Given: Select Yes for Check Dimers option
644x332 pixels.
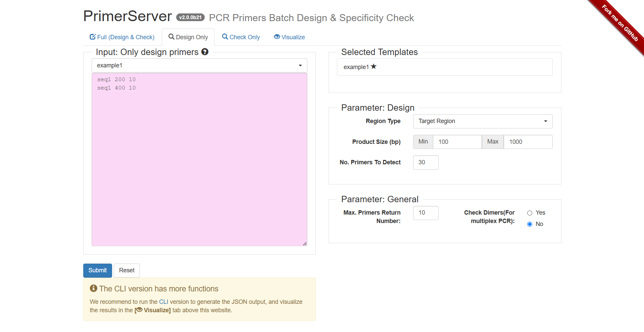Looking at the screenshot, I should [530, 213].
